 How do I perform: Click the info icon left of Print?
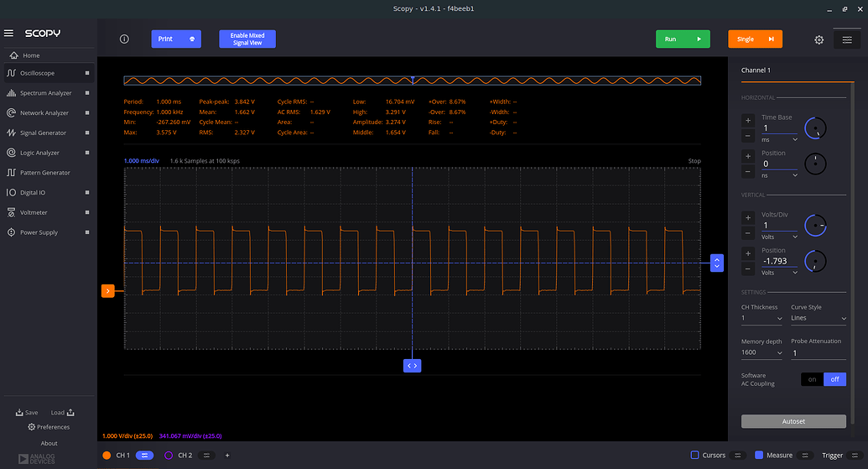click(x=124, y=39)
